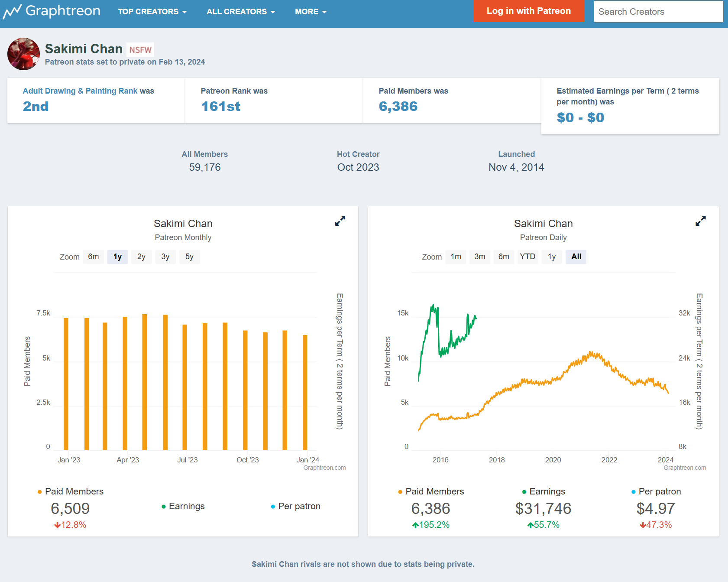Select the Sakimi Chan page heading

(84, 49)
